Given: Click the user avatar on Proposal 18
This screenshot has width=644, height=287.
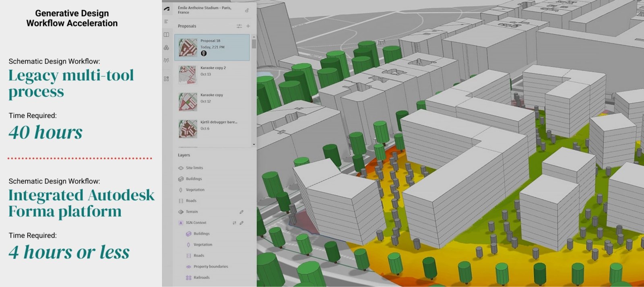Looking at the screenshot, I should [x=204, y=53].
